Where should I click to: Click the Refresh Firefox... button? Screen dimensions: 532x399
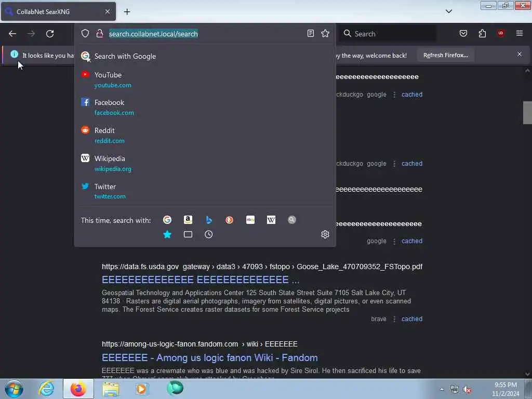(x=445, y=55)
